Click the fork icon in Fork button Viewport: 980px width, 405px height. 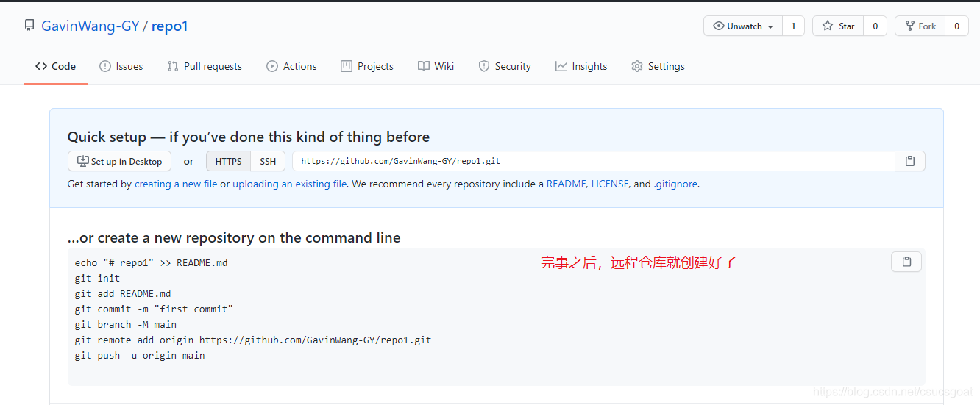point(909,26)
